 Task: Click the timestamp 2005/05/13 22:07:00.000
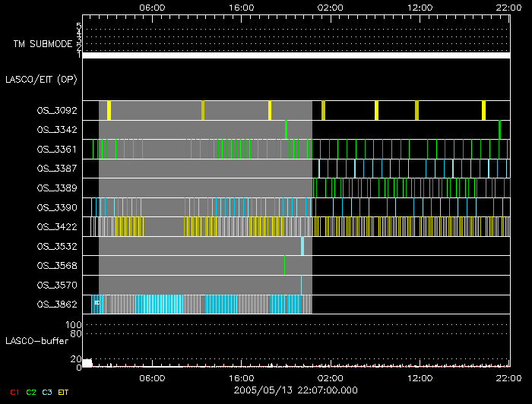click(x=296, y=390)
